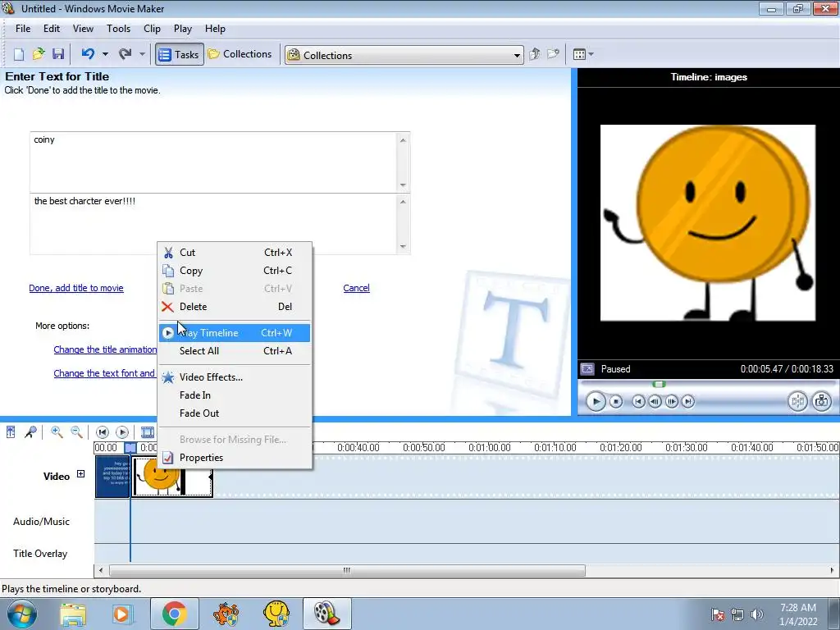This screenshot has height=630, width=840.
Task: Open undo history dropdown arrow
Action: [x=105, y=54]
